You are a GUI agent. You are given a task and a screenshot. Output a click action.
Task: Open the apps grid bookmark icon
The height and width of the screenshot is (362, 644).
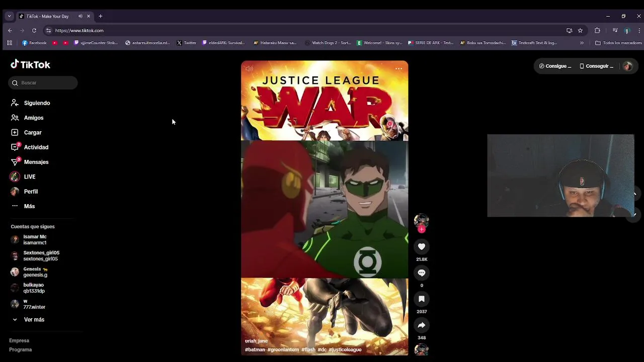(x=9, y=43)
